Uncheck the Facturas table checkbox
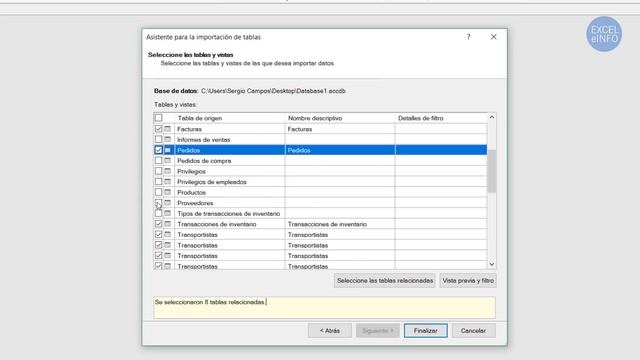This screenshot has width=640, height=360. pos(158,129)
